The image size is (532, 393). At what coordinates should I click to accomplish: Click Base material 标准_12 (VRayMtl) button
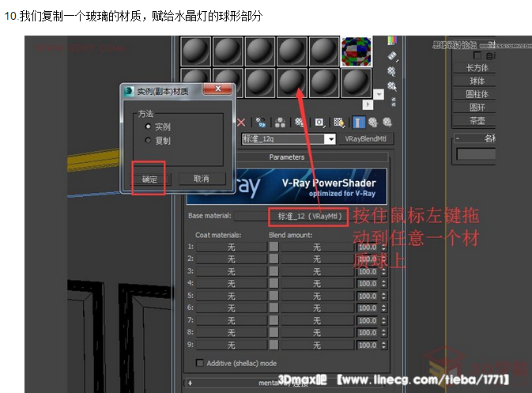pos(308,216)
